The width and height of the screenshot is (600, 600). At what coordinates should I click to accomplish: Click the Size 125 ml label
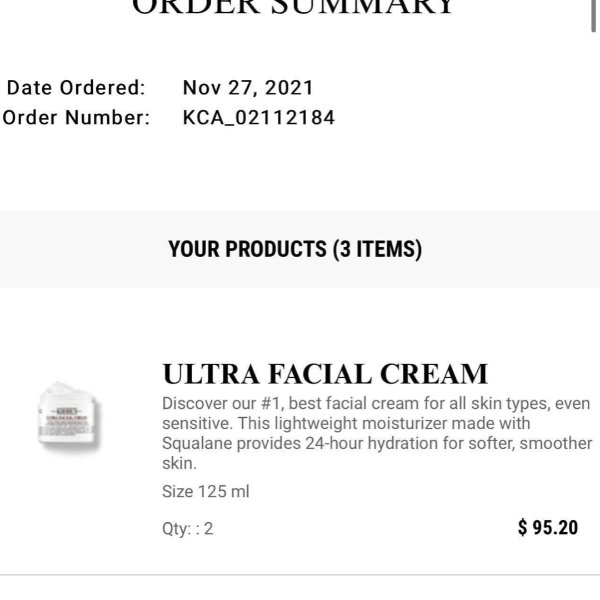click(x=206, y=491)
